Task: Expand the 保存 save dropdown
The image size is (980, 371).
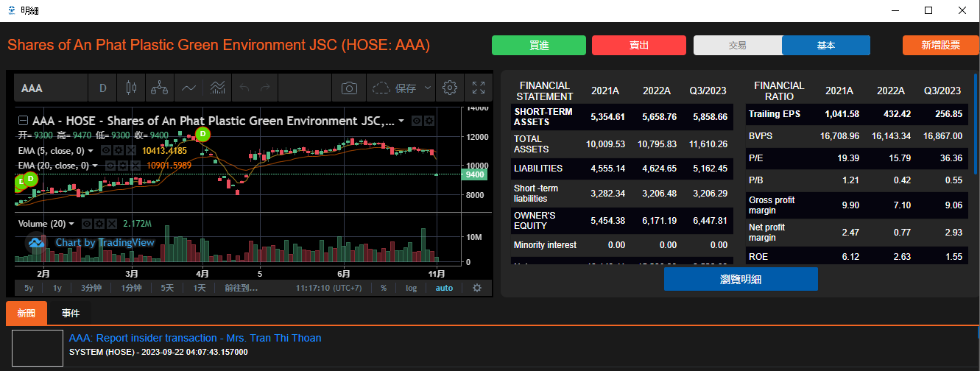Action: coord(428,88)
